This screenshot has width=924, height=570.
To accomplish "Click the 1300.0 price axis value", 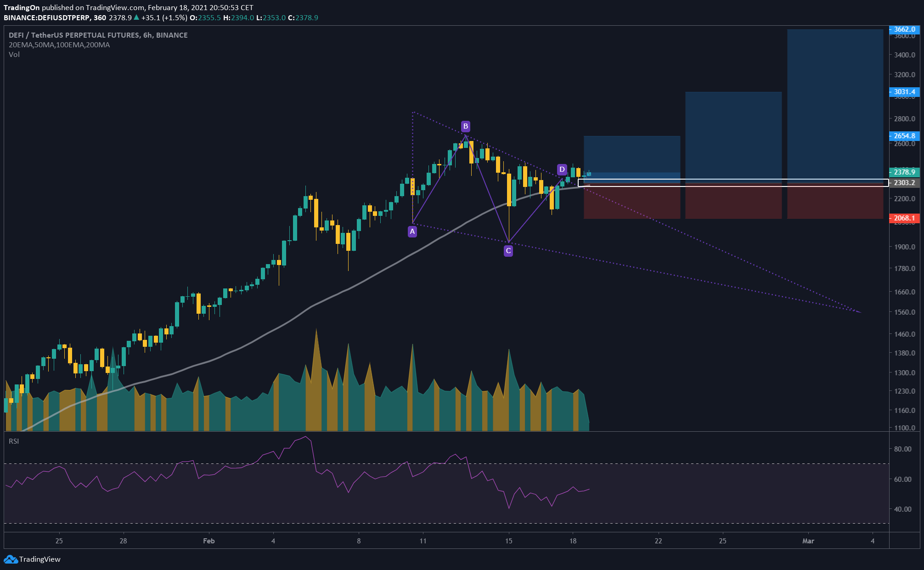I will tap(905, 373).
